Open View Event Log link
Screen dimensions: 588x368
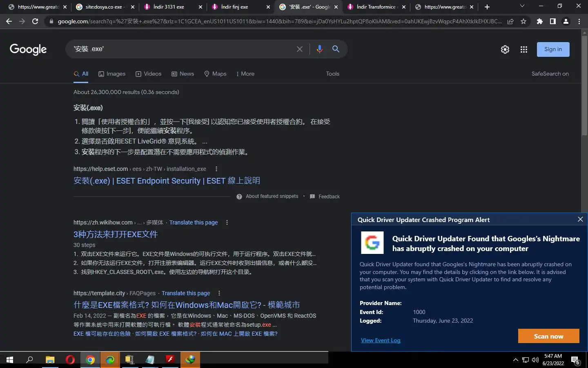381,340
